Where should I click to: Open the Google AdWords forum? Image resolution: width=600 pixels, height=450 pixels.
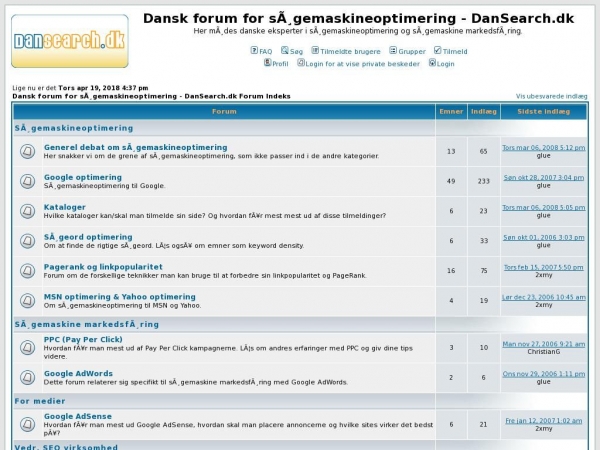coord(78,373)
